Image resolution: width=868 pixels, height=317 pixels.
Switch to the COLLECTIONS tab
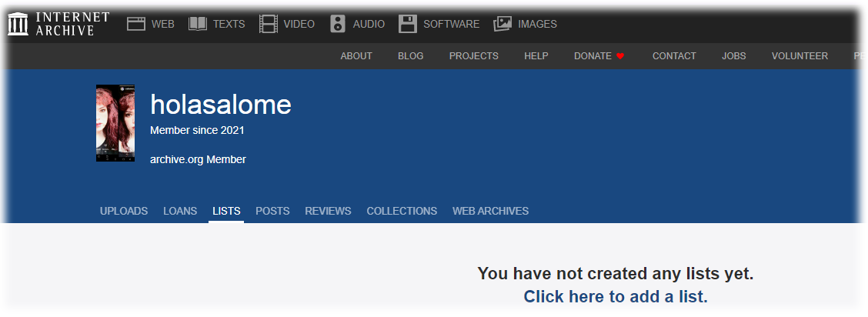pyautogui.click(x=402, y=211)
